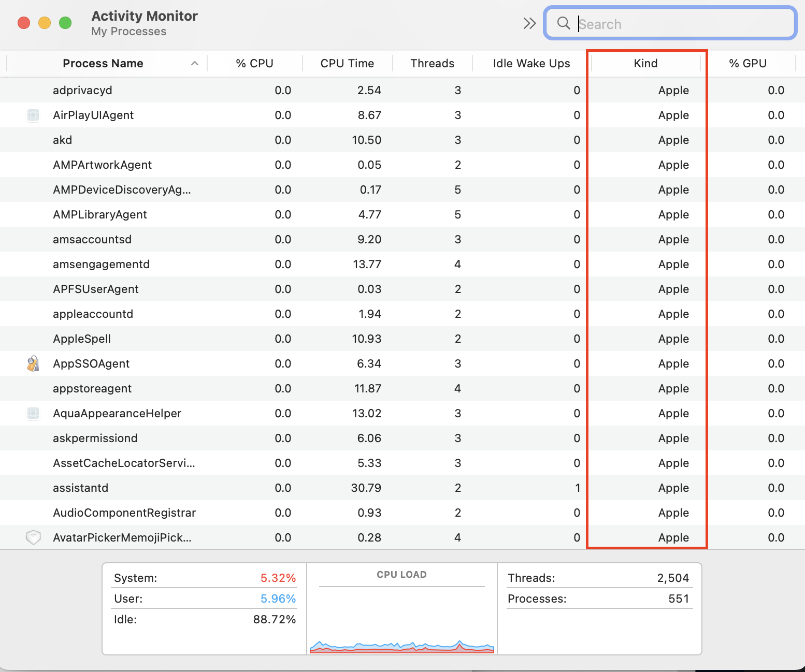Select the appstoreagent process

(x=92, y=388)
